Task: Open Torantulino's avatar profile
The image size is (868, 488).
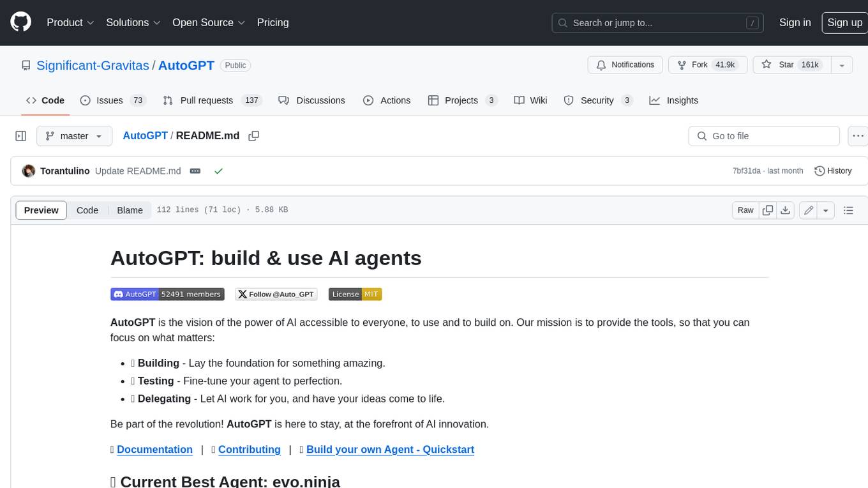Action: (x=29, y=171)
